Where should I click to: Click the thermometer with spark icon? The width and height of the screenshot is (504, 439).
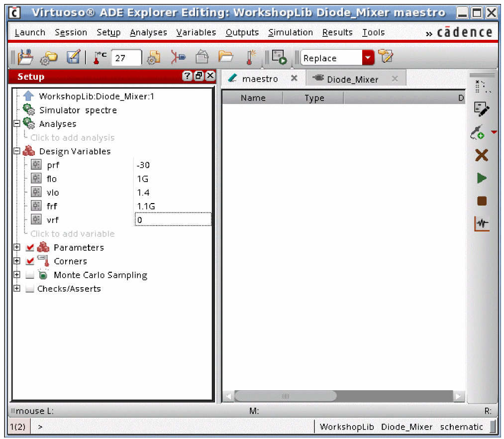pyautogui.click(x=250, y=57)
